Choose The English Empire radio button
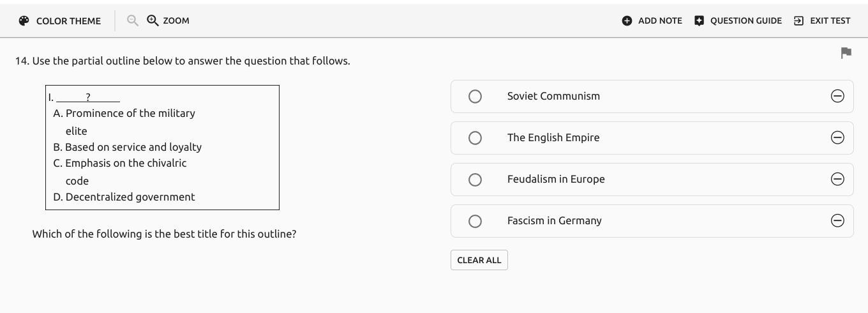The width and height of the screenshot is (868, 313). click(475, 137)
